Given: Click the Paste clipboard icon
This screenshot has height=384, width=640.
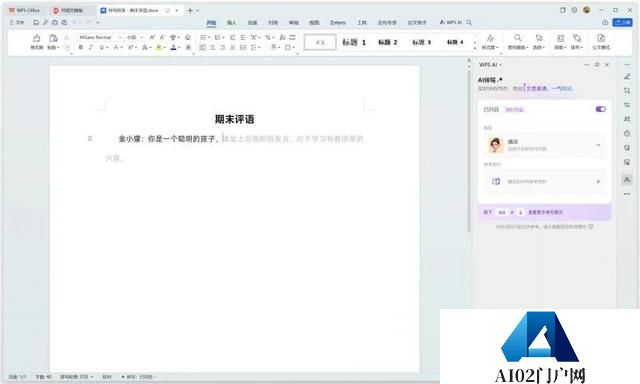Looking at the screenshot, I should tap(53, 38).
